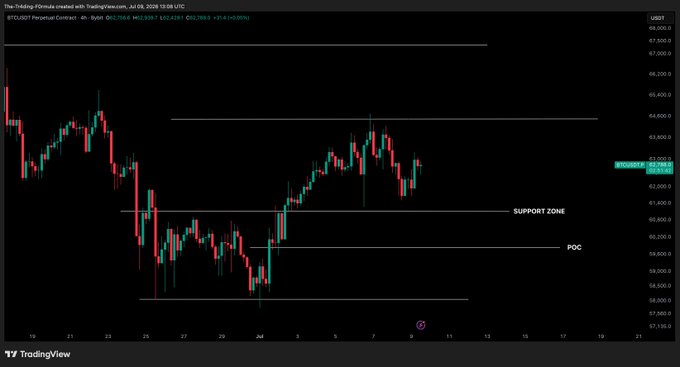Click the date label 27 on the time axis
This screenshot has height=367, width=680.
184,336
